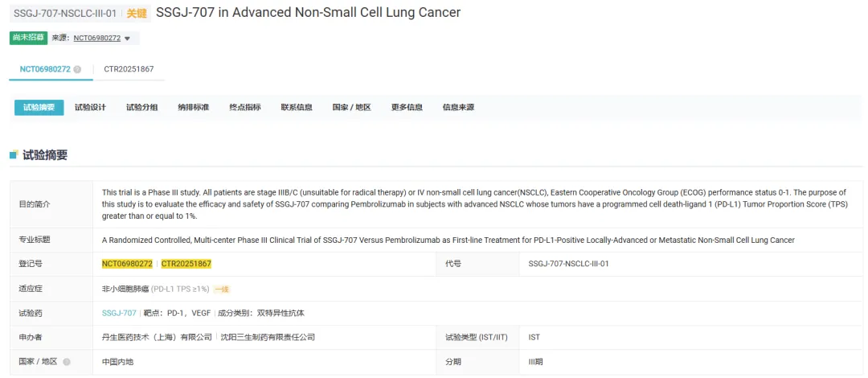
Task: Click highlighted NCT06980272 registration number
Action: point(127,264)
